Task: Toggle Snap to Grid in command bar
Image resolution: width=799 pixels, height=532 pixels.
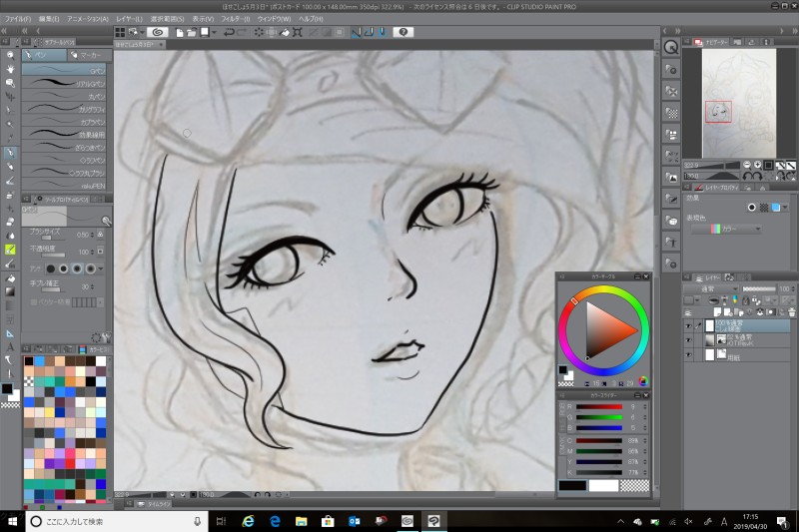Action: [x=383, y=32]
